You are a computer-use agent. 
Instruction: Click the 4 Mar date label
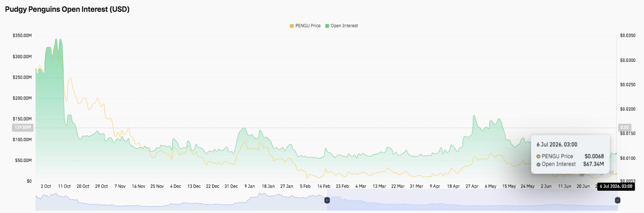(361, 187)
